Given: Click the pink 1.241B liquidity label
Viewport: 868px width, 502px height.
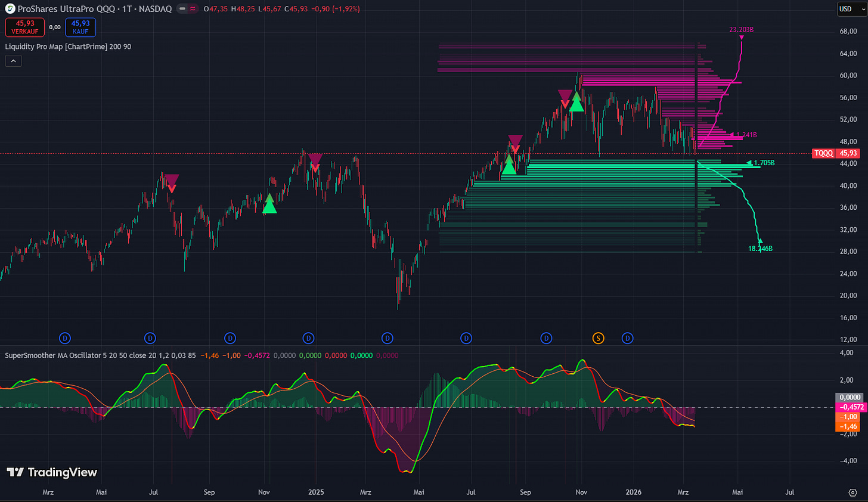Looking at the screenshot, I should coord(746,135).
